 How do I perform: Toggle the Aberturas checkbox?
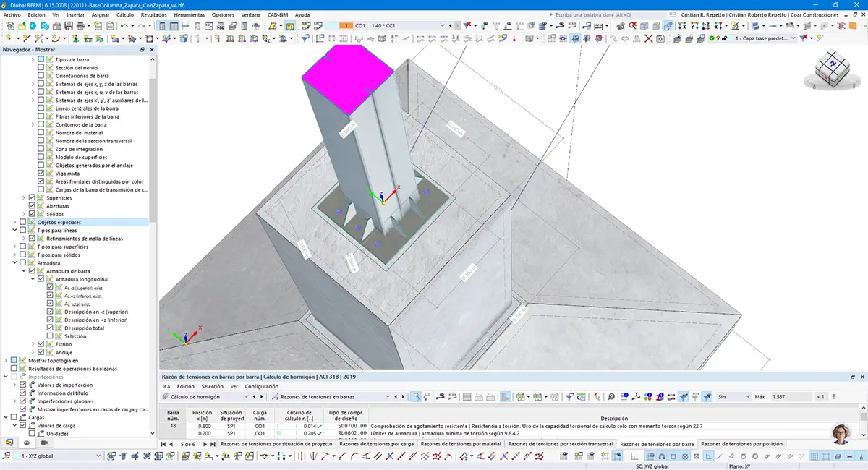coord(32,206)
